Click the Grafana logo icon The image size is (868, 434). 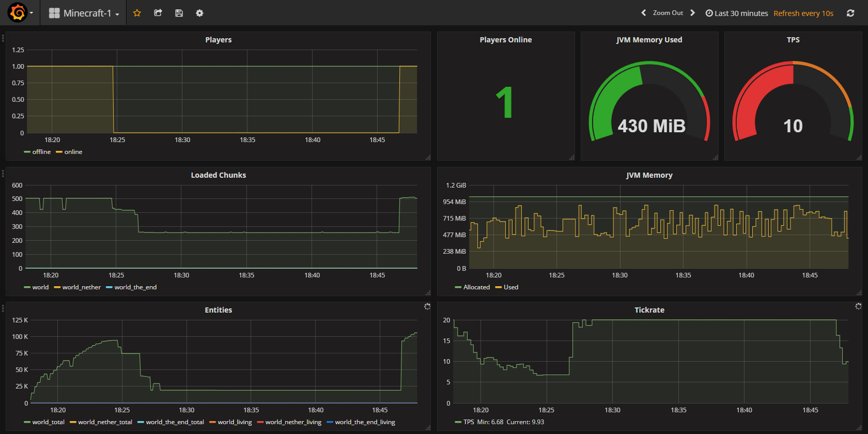(18, 13)
